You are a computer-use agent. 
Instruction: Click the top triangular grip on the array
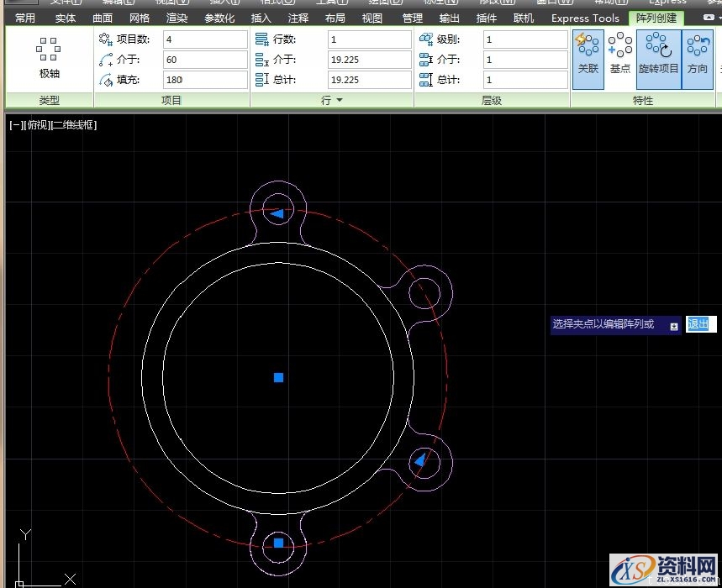tap(277, 213)
